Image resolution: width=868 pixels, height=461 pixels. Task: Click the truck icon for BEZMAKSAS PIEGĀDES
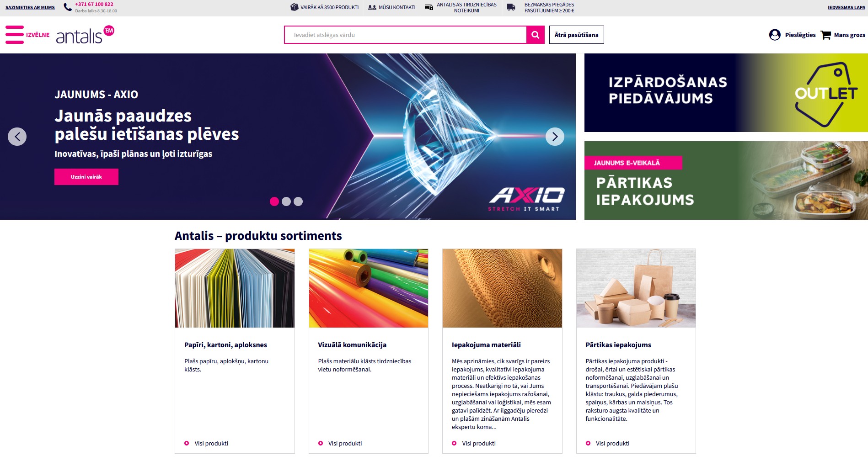coord(511,7)
